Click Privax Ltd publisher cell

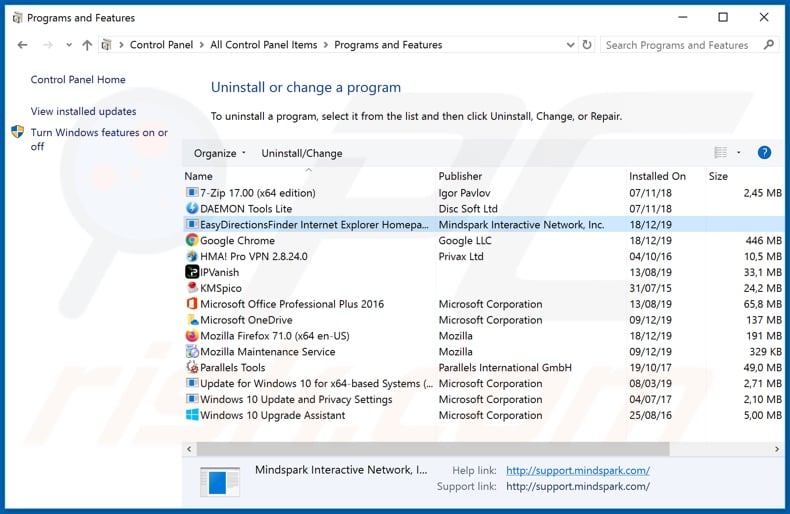tap(460, 256)
